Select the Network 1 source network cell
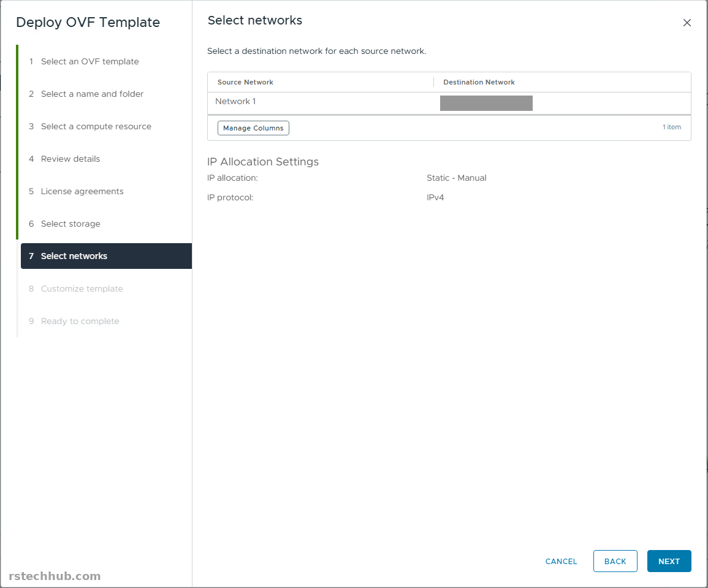Image resolution: width=708 pixels, height=588 pixels. (x=236, y=102)
